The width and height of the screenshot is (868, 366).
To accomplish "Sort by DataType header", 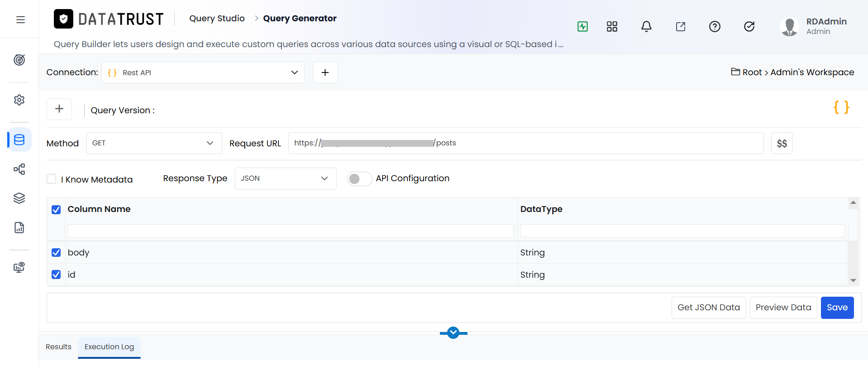I will click(x=541, y=209).
